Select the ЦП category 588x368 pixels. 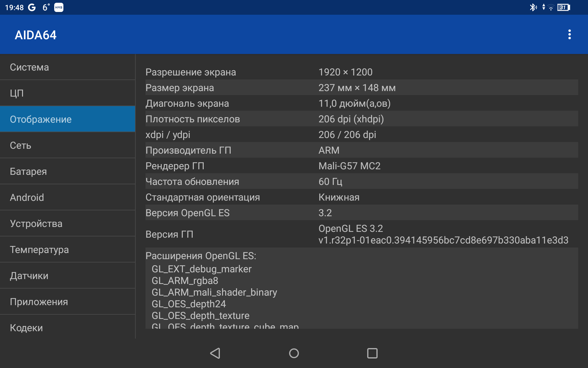[x=67, y=93]
